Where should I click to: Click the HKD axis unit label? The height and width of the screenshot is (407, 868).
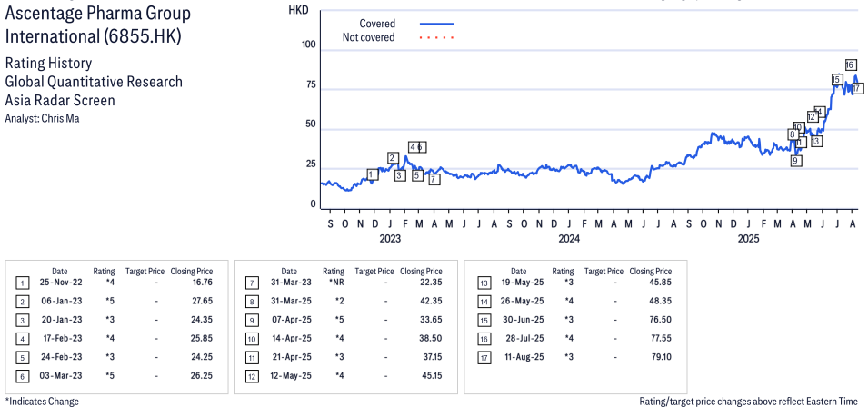point(298,9)
